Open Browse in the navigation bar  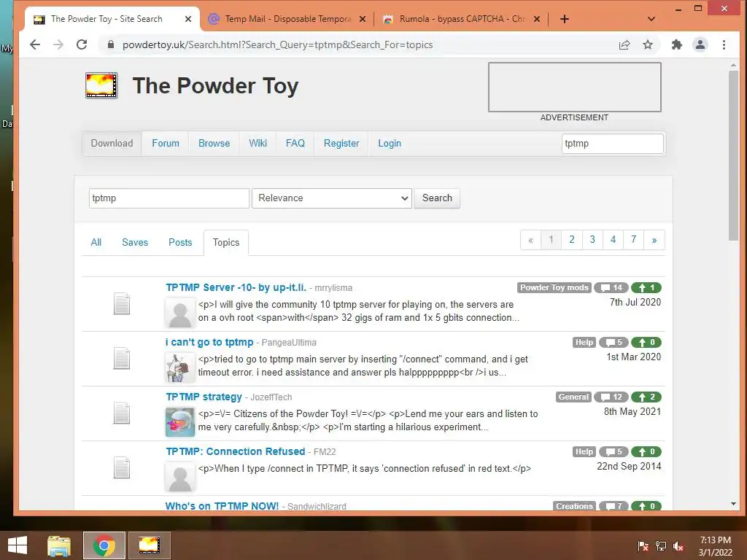[214, 144]
